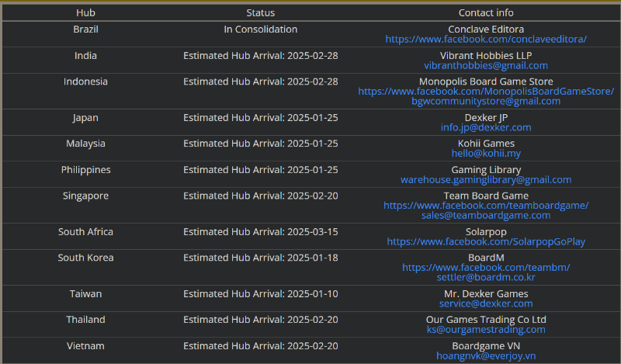Select the Solarpop contact name
This screenshot has height=364, width=621.
click(486, 232)
